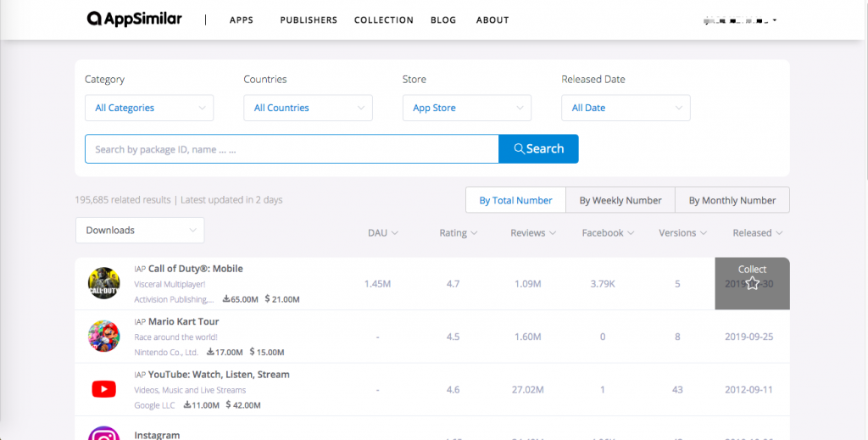
Task: Open the Call of Duty app icon
Action: pyautogui.click(x=104, y=283)
